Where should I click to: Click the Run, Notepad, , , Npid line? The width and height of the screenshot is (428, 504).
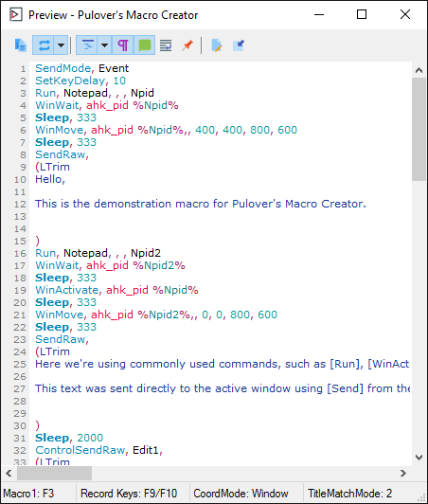click(95, 93)
